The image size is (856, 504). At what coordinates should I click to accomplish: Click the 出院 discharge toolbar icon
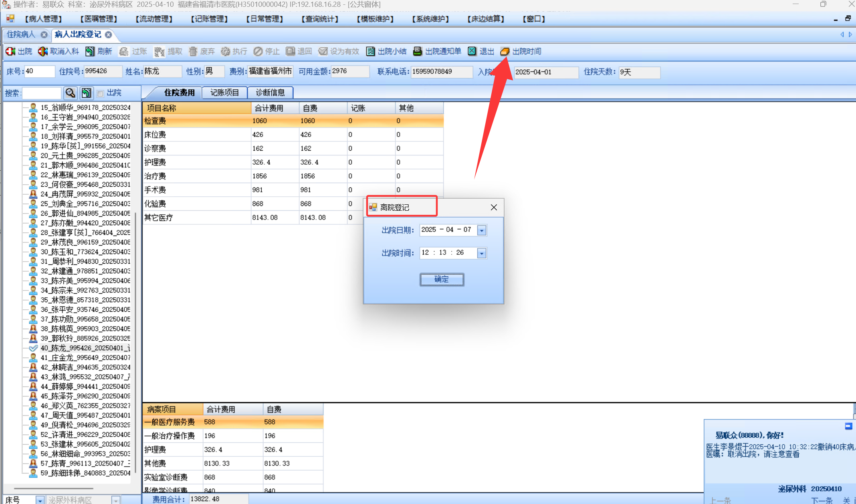[x=10, y=51]
